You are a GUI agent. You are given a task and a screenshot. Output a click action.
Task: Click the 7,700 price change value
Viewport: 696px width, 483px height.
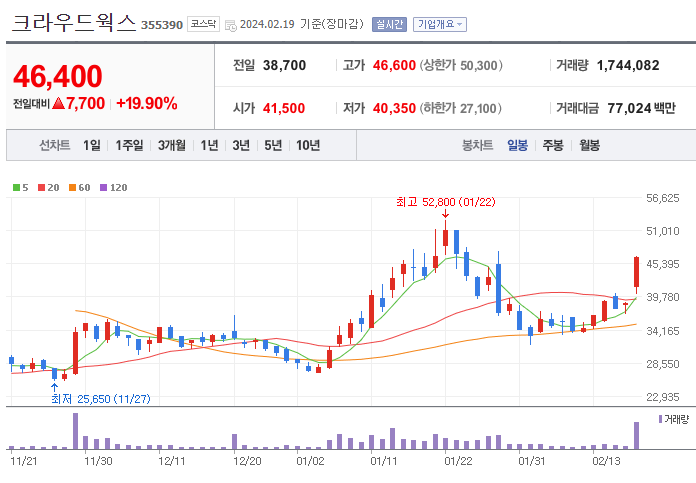point(86,103)
